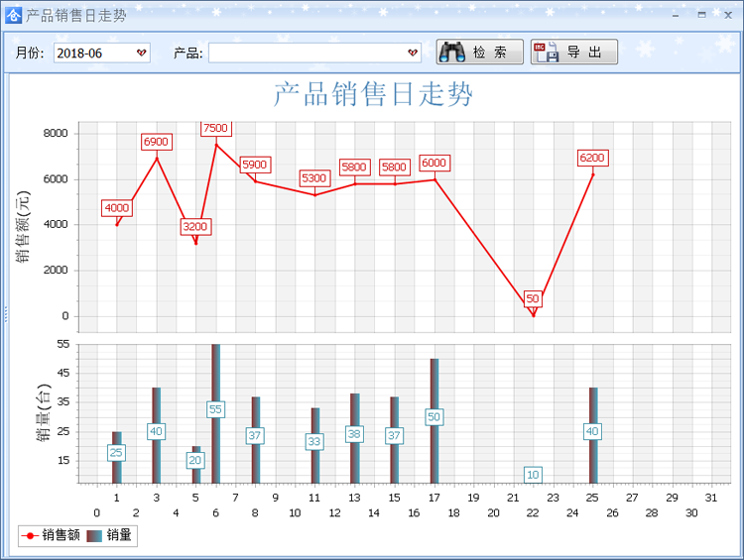Open the month dropdown arrow
Screen dimensions: 744x560
(142, 53)
